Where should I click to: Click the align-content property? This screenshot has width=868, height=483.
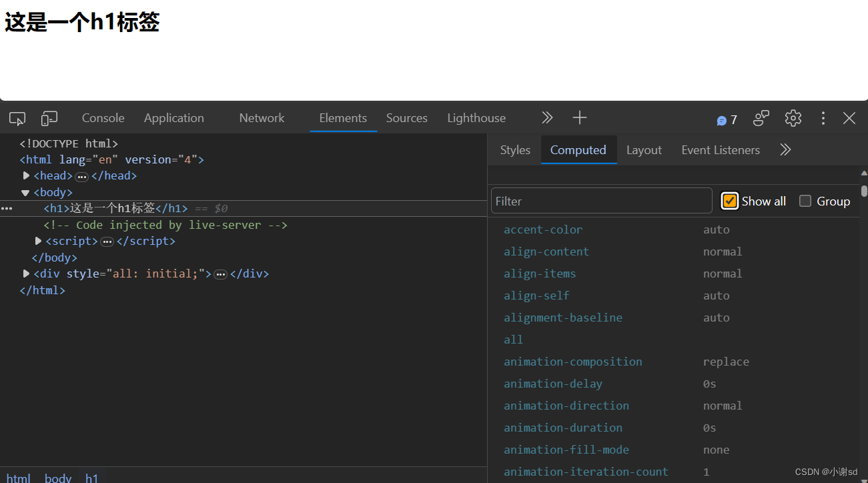click(546, 252)
